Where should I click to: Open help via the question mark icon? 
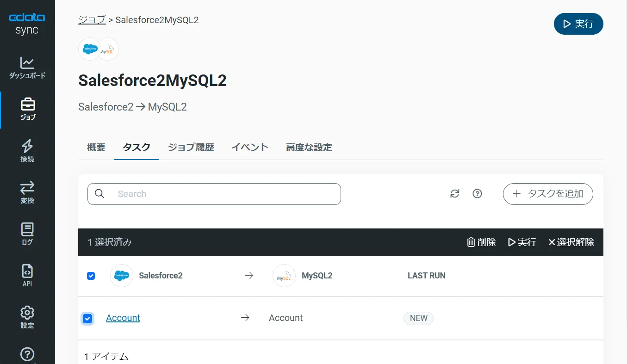click(477, 194)
